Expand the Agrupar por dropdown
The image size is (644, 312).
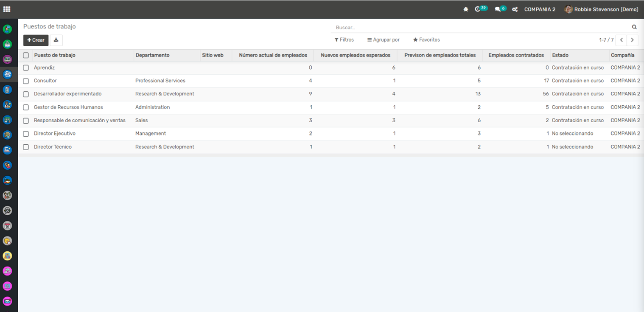tap(384, 40)
